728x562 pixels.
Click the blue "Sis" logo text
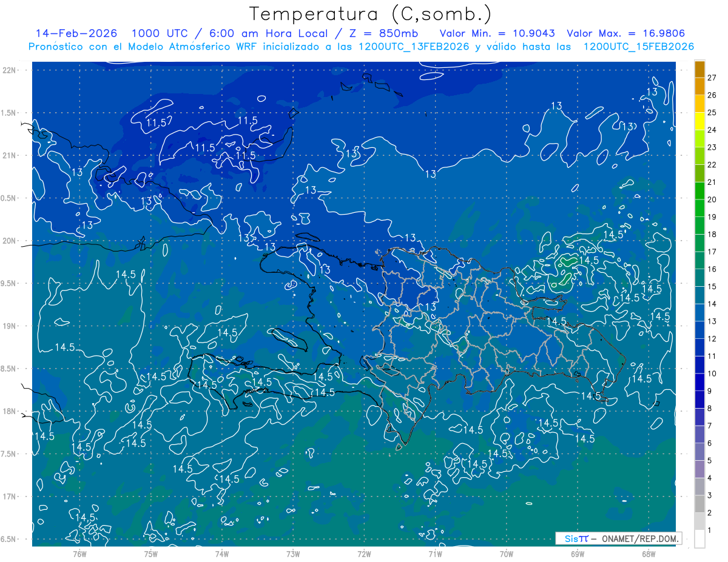[x=571, y=538]
